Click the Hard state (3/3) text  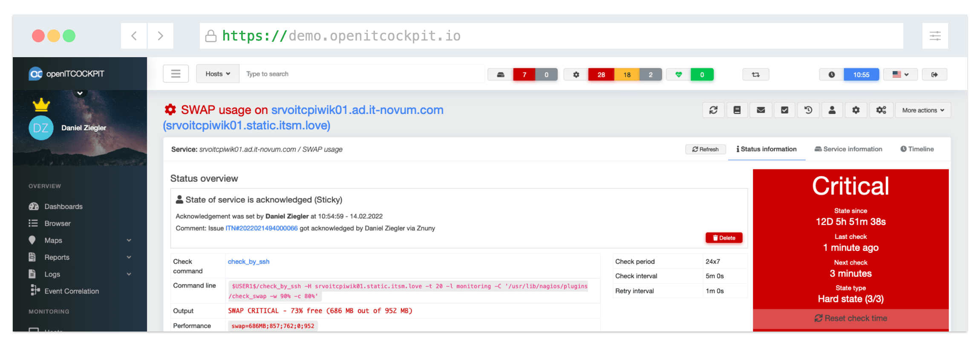tap(850, 299)
